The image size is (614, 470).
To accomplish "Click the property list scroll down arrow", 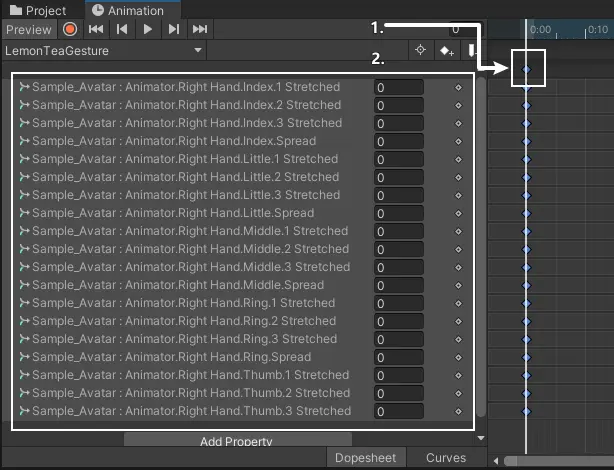I will [481, 438].
